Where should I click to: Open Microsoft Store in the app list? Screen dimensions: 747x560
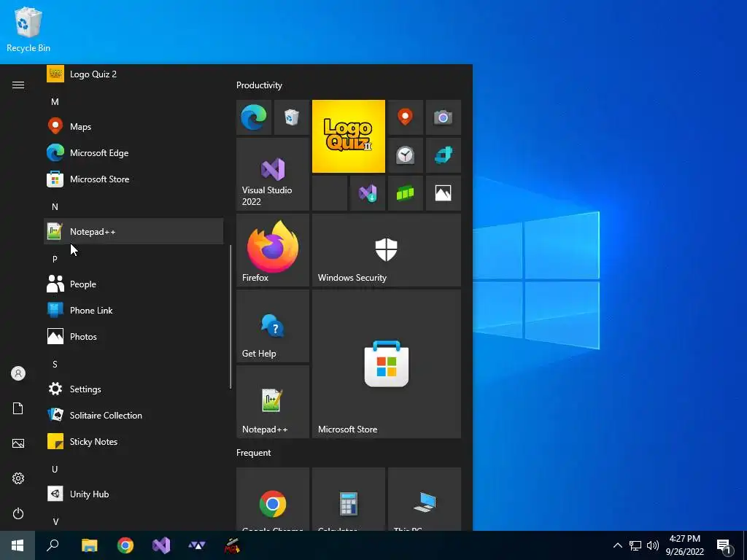pos(133,179)
